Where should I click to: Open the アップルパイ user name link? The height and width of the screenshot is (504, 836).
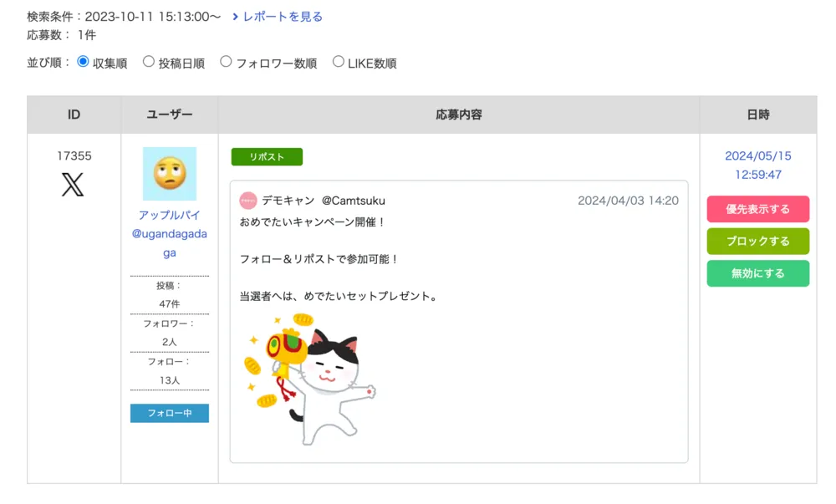coord(170,215)
